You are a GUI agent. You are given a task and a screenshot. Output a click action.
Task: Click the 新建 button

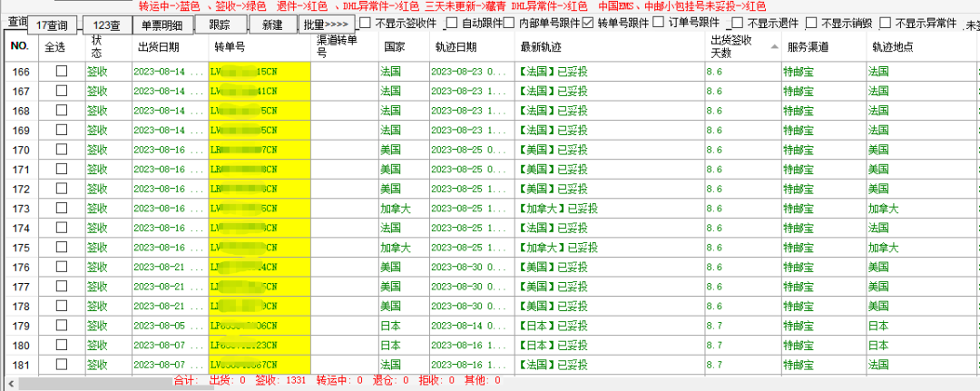click(272, 25)
